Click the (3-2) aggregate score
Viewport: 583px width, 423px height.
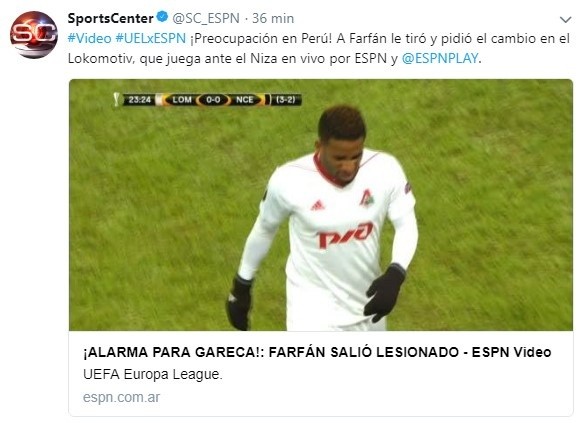[x=286, y=100]
